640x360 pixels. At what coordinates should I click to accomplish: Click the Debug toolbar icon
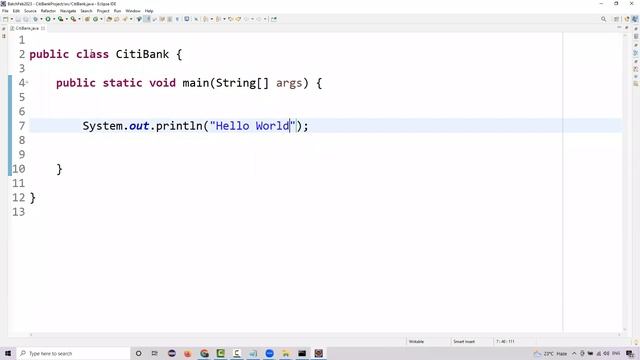tap(36, 19)
